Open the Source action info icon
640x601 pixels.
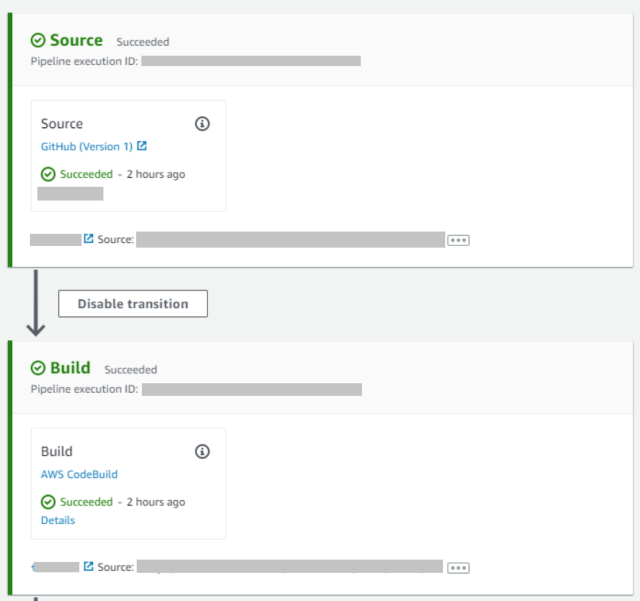click(202, 124)
